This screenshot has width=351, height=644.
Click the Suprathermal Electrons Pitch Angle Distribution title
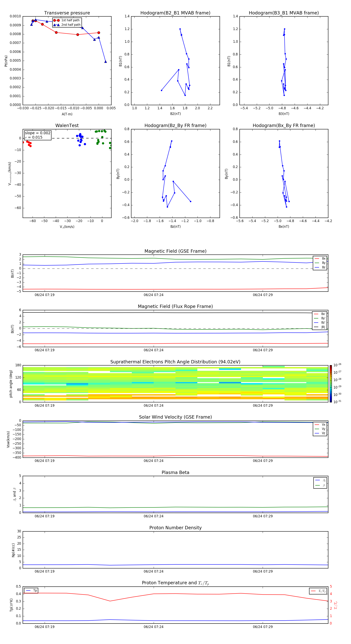(175, 362)
